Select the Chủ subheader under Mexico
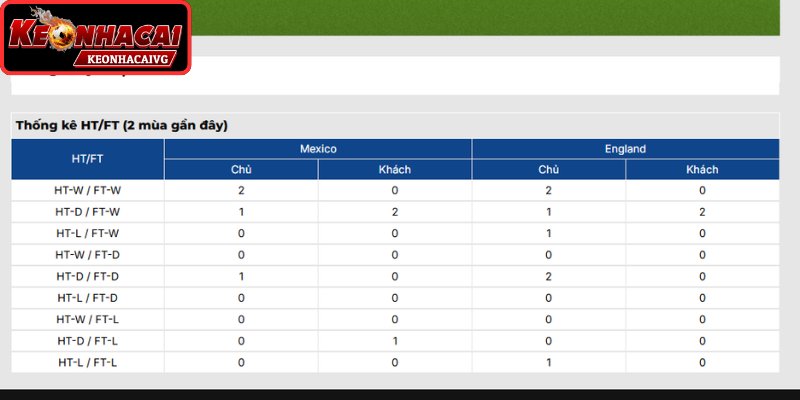The width and height of the screenshot is (800, 400). pyautogui.click(x=241, y=170)
